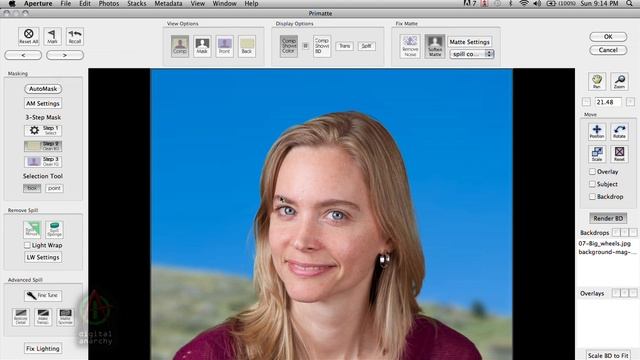Image resolution: width=640 pixels, height=360 pixels.
Task: Open the Window menu
Action: [x=224, y=4]
